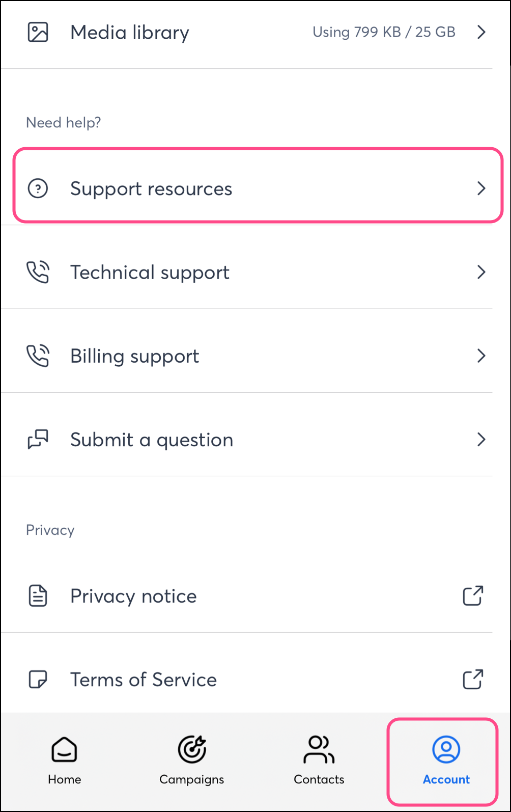The height and width of the screenshot is (812, 511).
Task: Expand Technical support chevron arrow
Action: [x=481, y=272]
